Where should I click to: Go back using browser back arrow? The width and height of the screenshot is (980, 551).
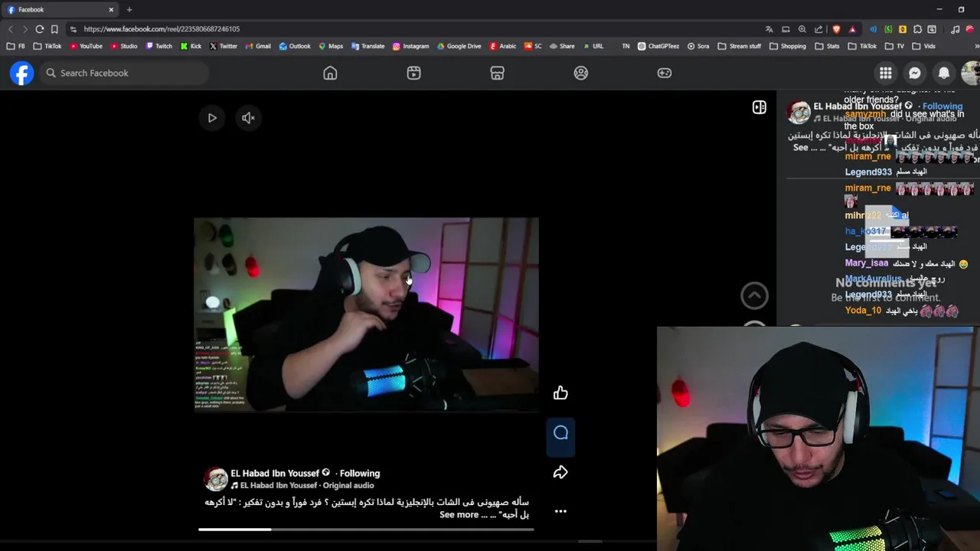pos(11,29)
